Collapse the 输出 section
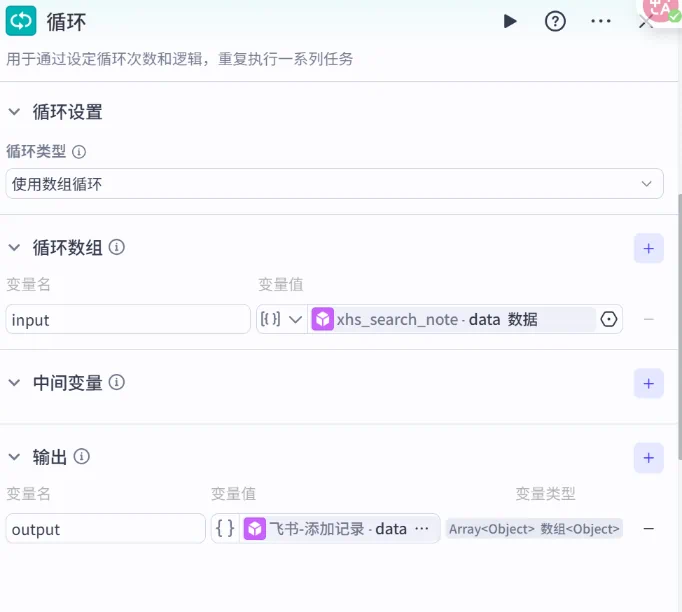The width and height of the screenshot is (682, 612). 14,457
